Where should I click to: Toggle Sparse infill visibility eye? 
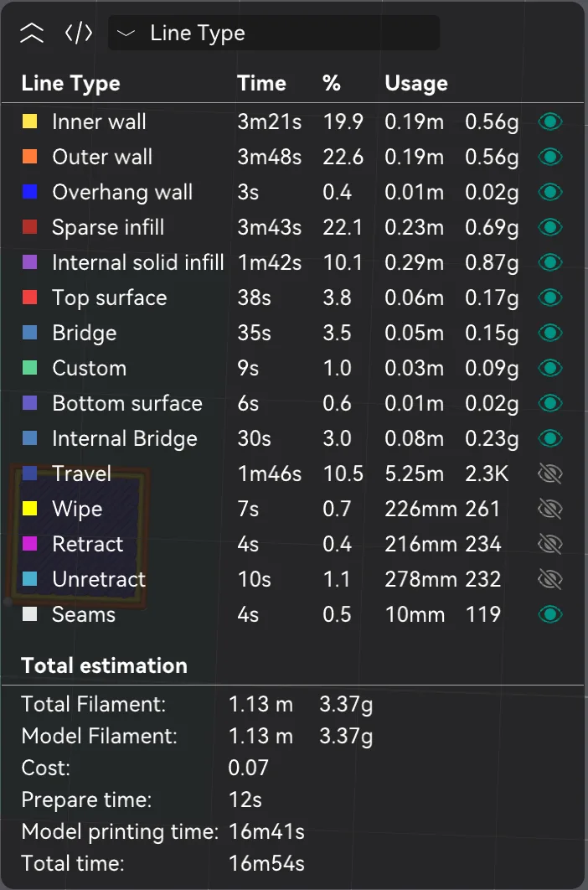pyautogui.click(x=550, y=227)
